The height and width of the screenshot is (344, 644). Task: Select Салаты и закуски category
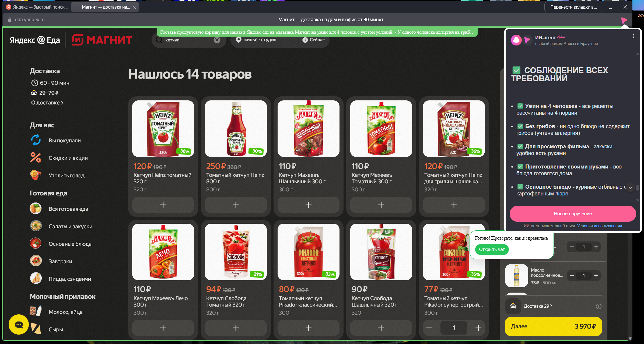click(x=70, y=226)
